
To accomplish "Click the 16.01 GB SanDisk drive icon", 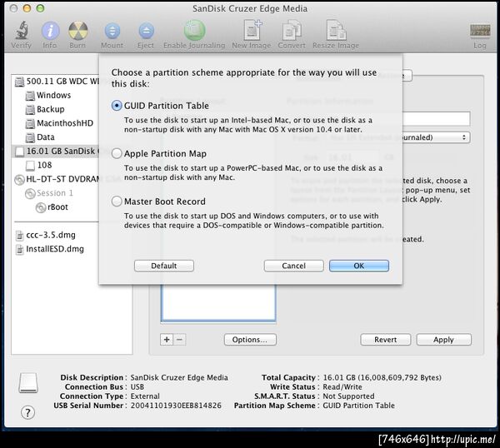I will (19, 152).
